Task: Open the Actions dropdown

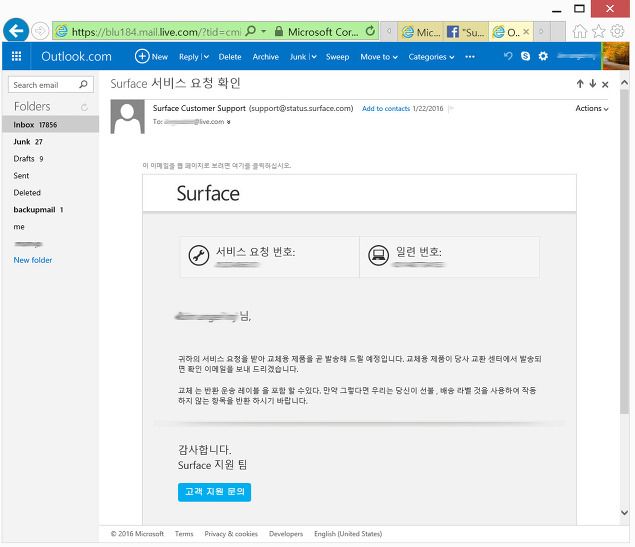Action: 592,109
